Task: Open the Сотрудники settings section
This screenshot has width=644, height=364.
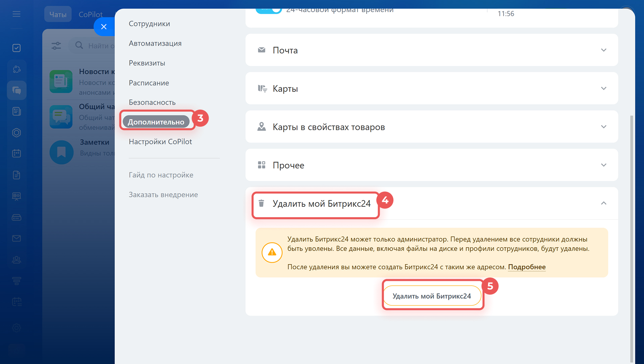Action: click(149, 24)
